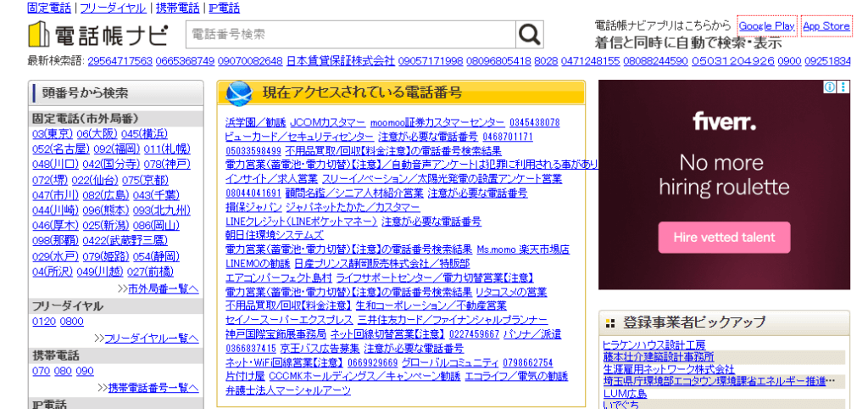The width and height of the screenshot is (868, 409).
Task: Open area code 092(福岡)
Action: point(117,149)
